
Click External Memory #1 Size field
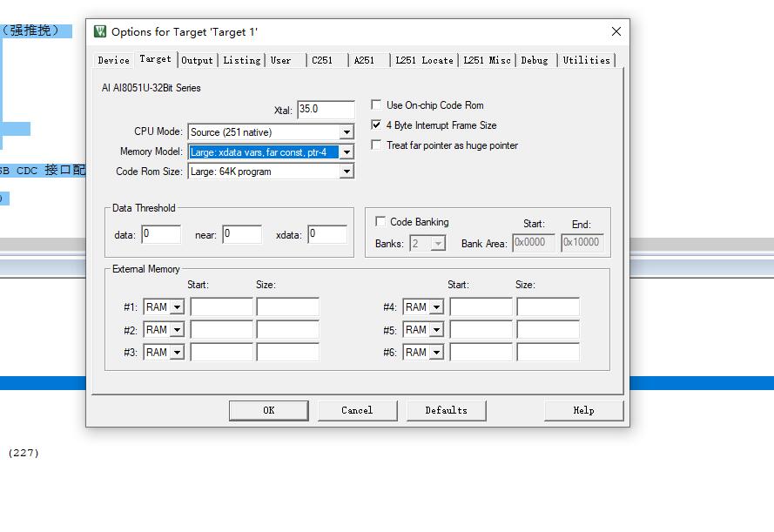tap(288, 306)
